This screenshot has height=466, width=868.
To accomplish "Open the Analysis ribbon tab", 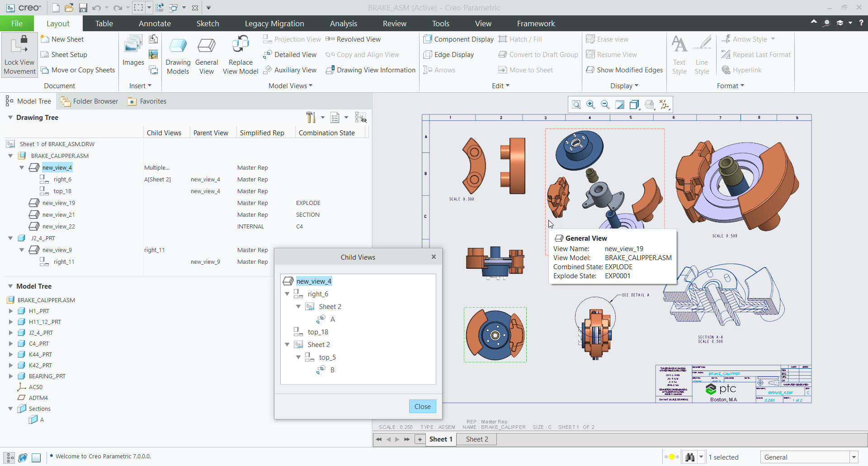I will pos(344,24).
